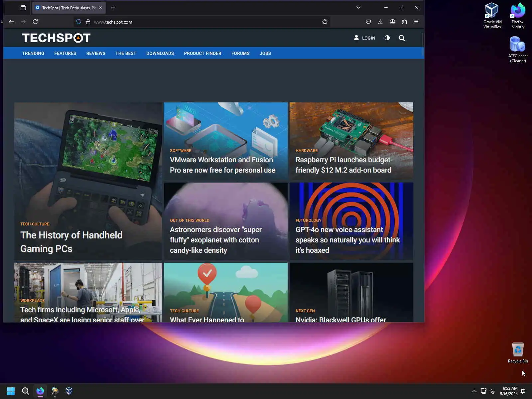Open TechSpot site search
Screen dimensions: 532x399
click(402, 38)
